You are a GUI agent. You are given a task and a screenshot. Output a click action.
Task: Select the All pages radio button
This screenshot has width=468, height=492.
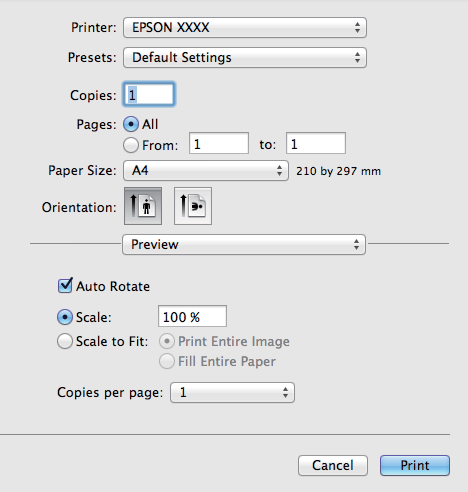(131, 124)
